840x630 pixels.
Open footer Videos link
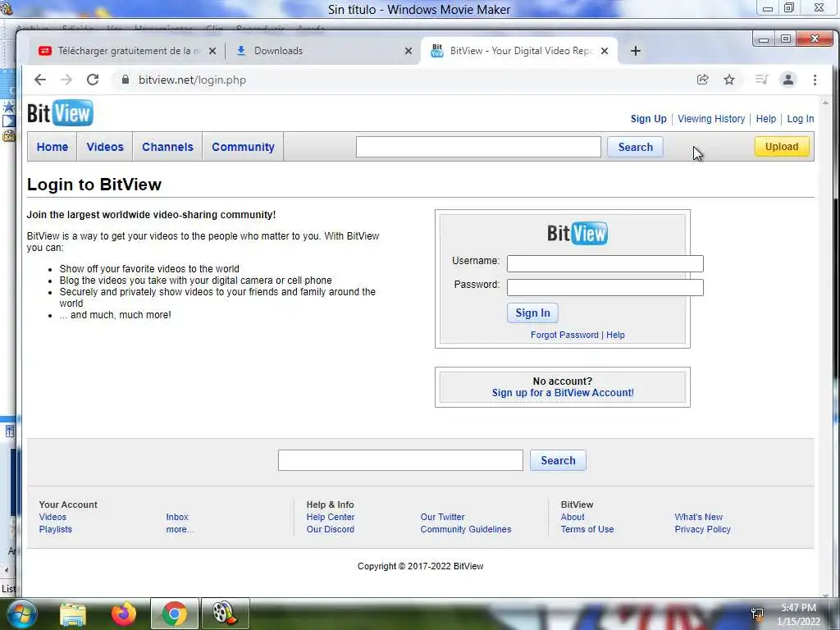[52, 517]
